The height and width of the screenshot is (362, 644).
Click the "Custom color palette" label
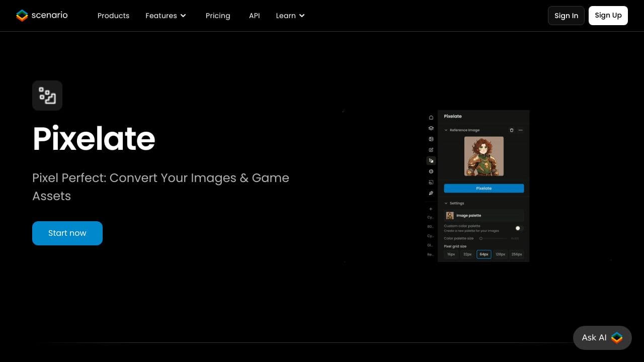462,226
